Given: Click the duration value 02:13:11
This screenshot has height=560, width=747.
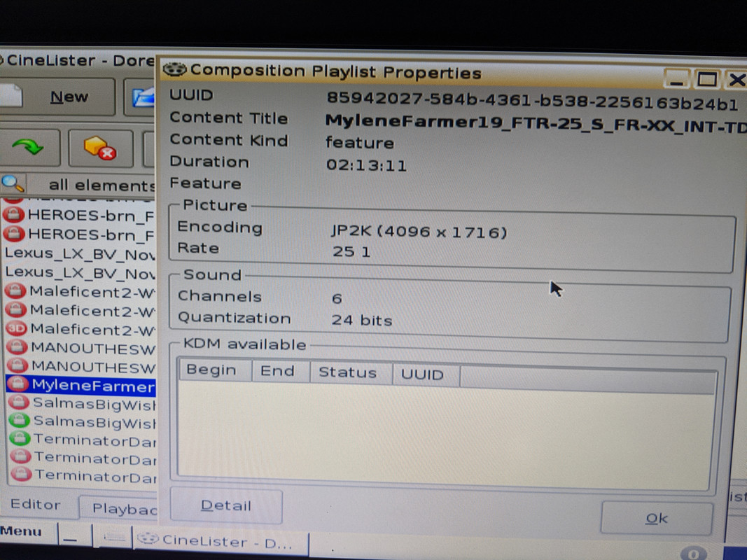Looking at the screenshot, I should click(x=366, y=165).
